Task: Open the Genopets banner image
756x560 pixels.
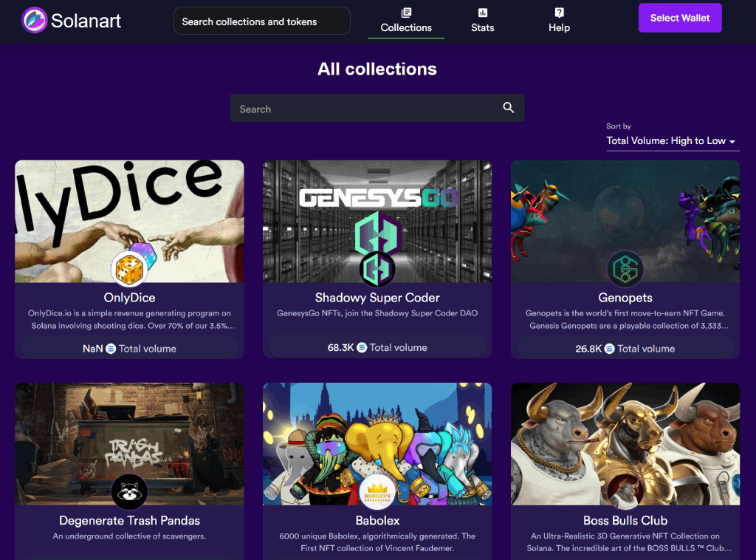Action: [x=625, y=222]
